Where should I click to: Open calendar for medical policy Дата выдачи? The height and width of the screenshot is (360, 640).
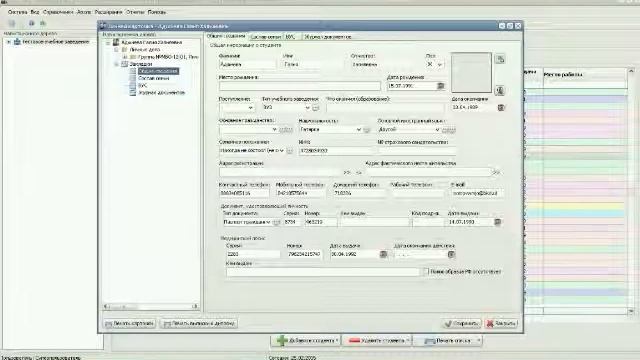click(x=383, y=254)
